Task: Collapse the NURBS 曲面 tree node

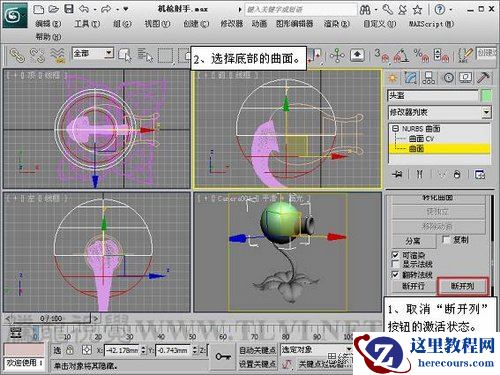Action: [395, 128]
